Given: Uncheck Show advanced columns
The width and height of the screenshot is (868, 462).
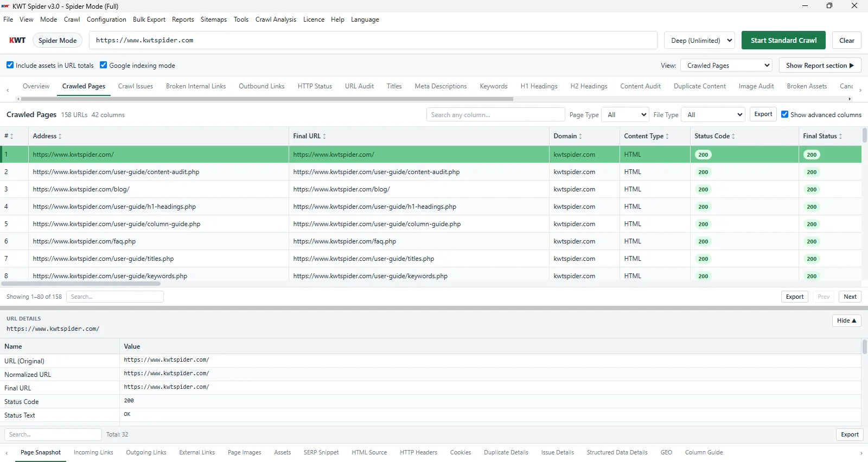Looking at the screenshot, I should [x=784, y=114].
